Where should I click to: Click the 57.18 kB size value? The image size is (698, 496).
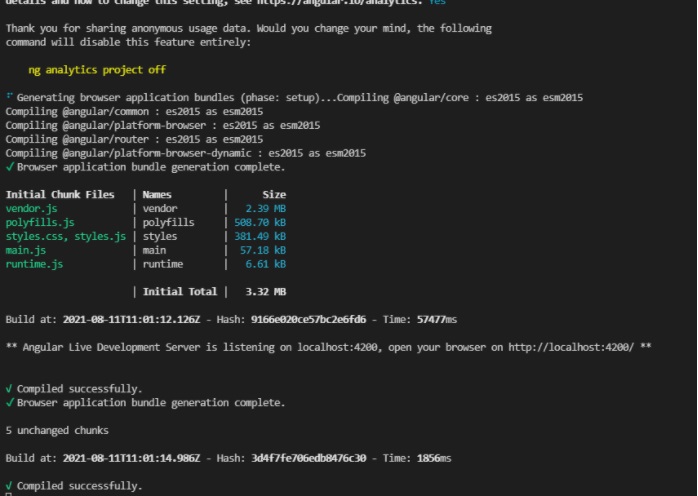coord(263,250)
